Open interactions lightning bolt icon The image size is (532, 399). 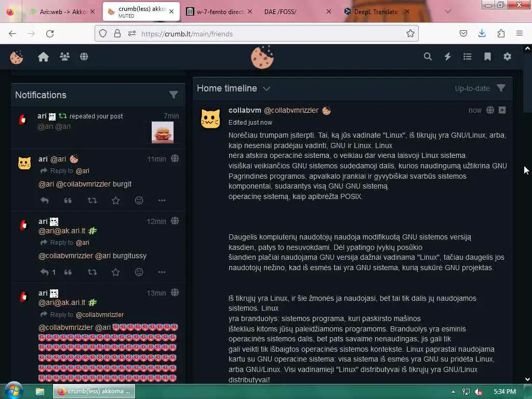pyautogui.click(x=448, y=56)
